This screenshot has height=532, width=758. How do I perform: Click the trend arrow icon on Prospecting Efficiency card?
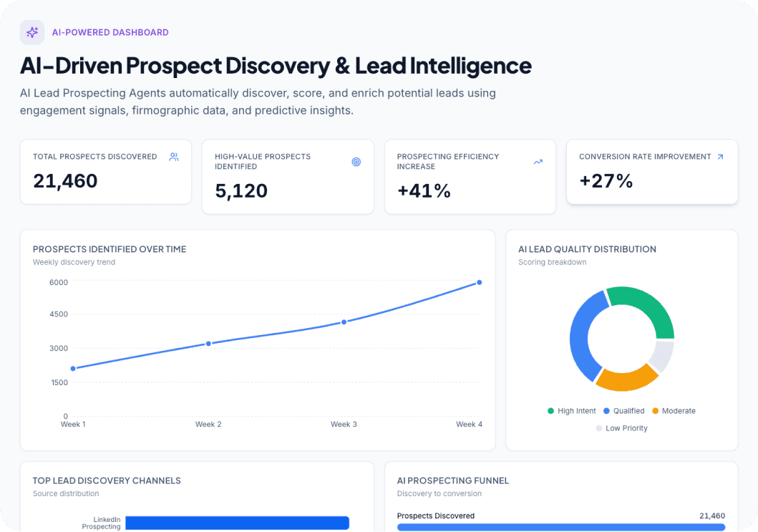(538, 162)
